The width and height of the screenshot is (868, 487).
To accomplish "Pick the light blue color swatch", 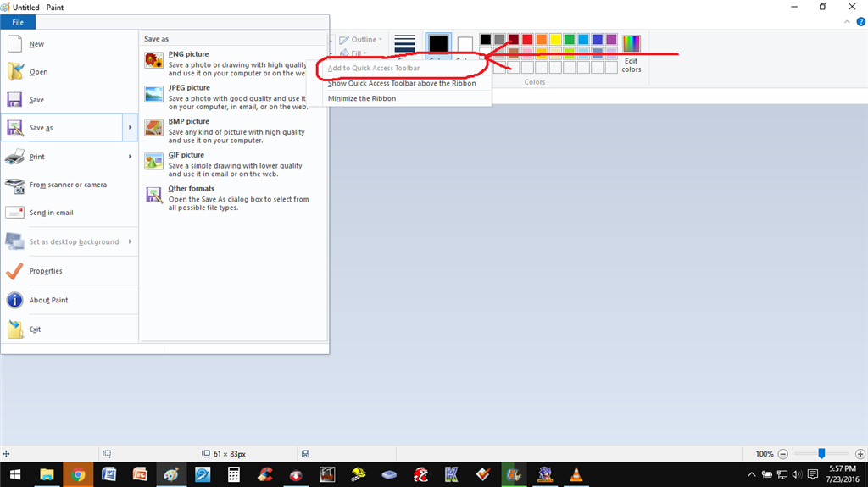I will coord(583,39).
